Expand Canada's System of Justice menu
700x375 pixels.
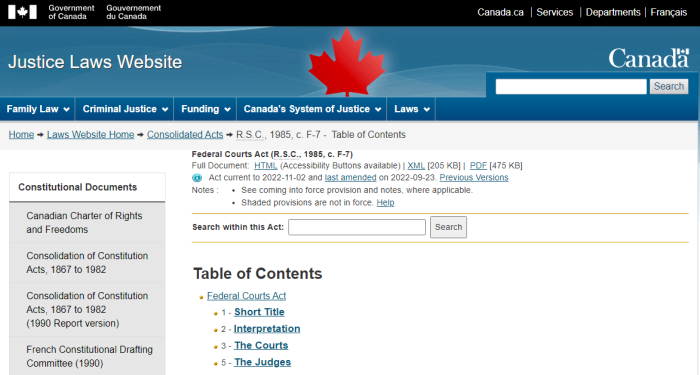click(x=312, y=109)
